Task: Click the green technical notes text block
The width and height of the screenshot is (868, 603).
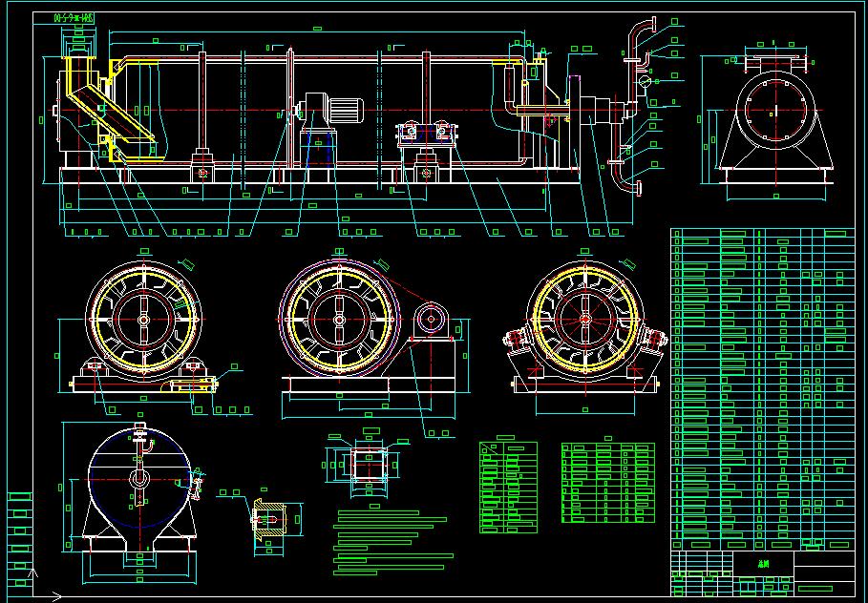Action: 393,543
